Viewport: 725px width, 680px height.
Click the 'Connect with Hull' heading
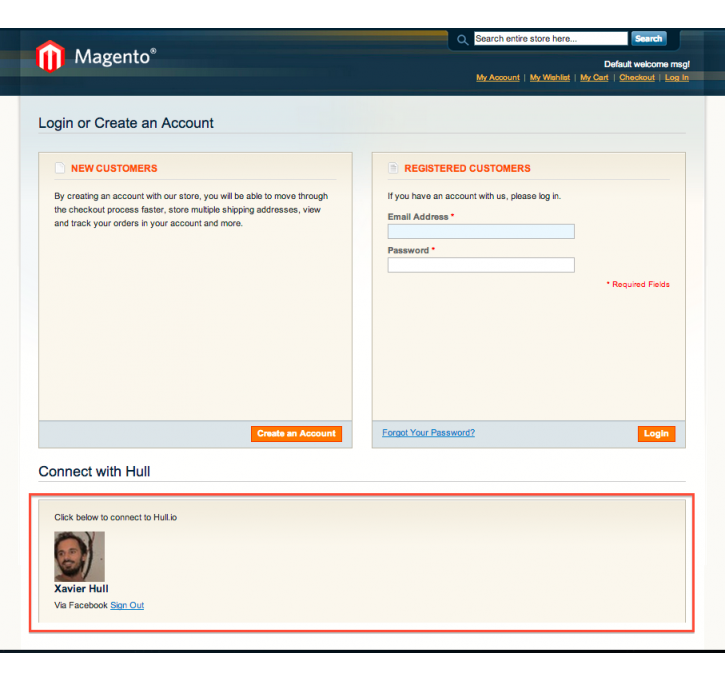click(94, 472)
